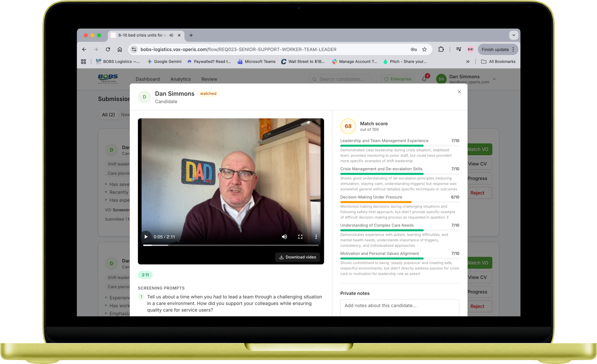
Task: Open BOBS Logistics bookmark
Action: point(118,62)
